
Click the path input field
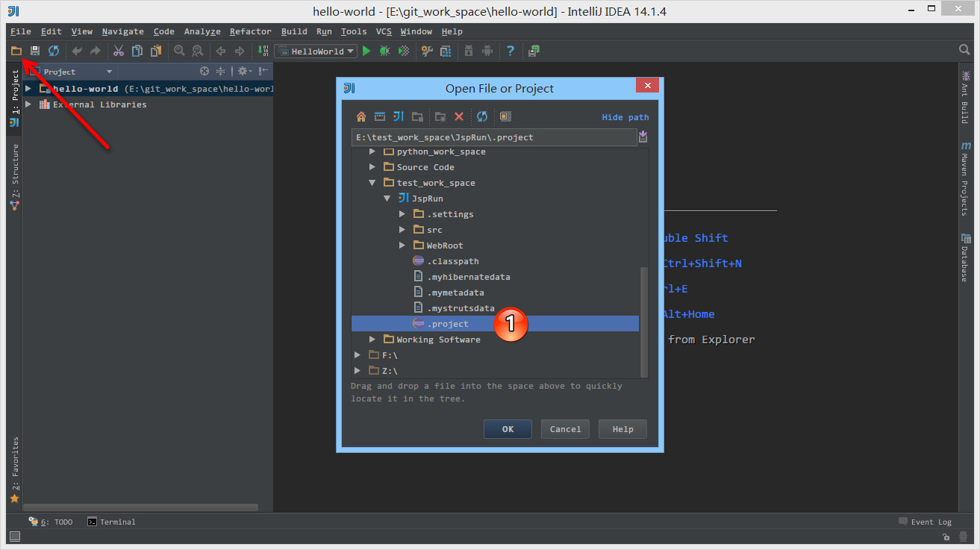point(493,137)
